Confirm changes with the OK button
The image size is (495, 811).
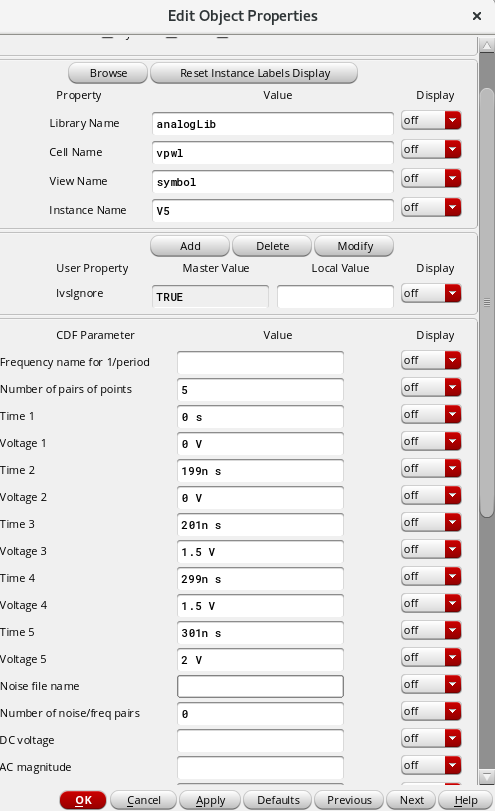pyautogui.click(x=83, y=800)
